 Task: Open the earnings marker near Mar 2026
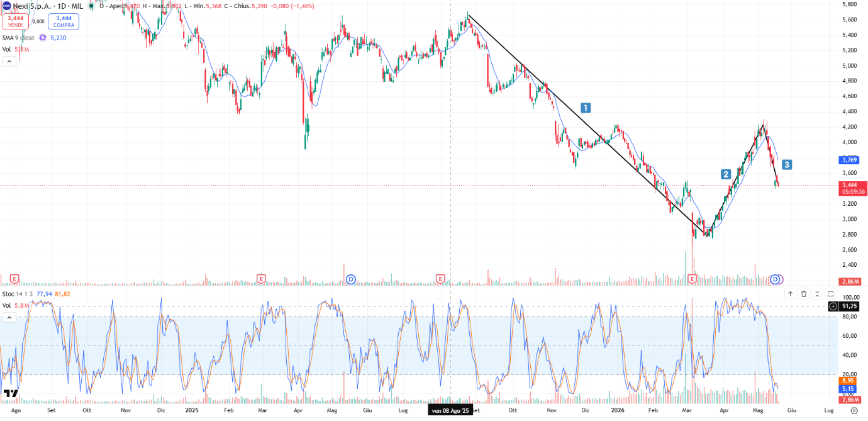(x=693, y=279)
